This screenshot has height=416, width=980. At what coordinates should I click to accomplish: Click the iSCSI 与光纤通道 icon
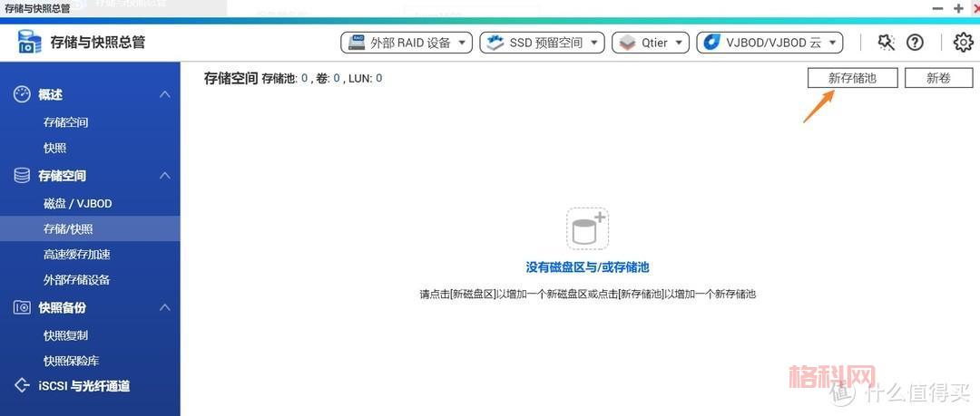coord(22,386)
